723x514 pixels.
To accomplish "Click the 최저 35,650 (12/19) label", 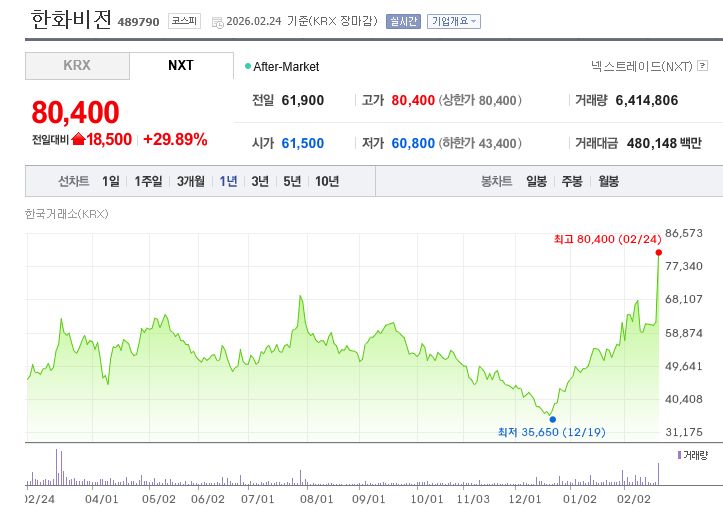I will 552,432.
